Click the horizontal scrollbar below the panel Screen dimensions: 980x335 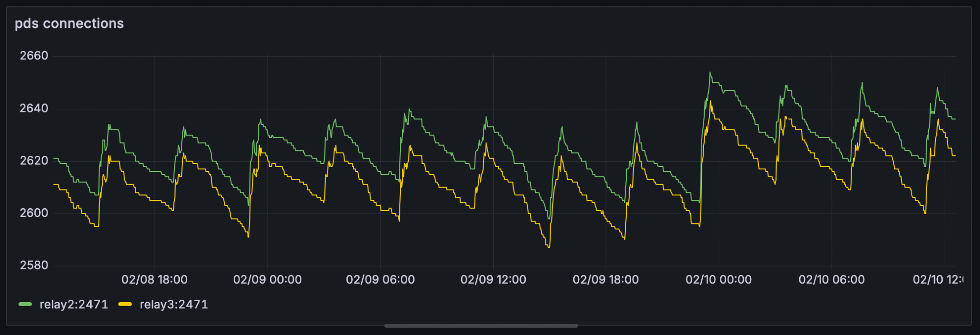(481, 326)
